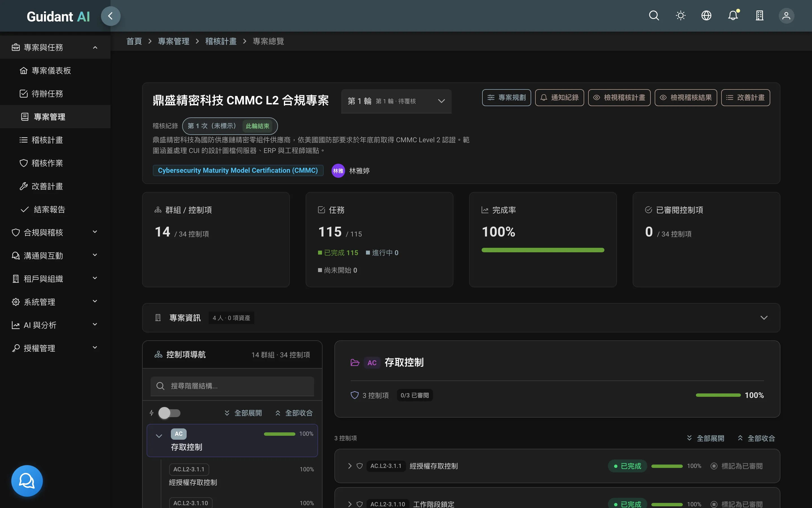Click the 第 1 次（未標示） audit record pill
Screen dimensions: 812x508
(230, 126)
